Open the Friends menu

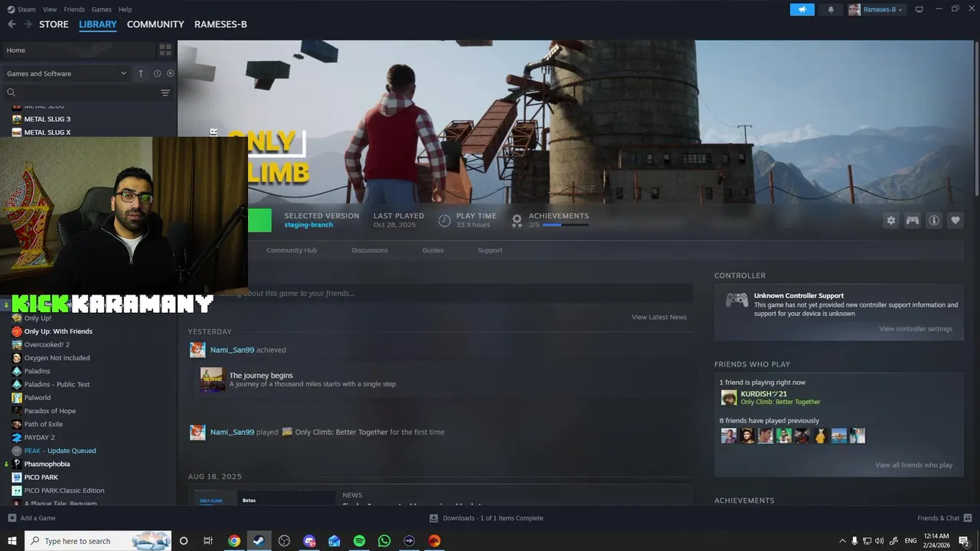click(74, 9)
